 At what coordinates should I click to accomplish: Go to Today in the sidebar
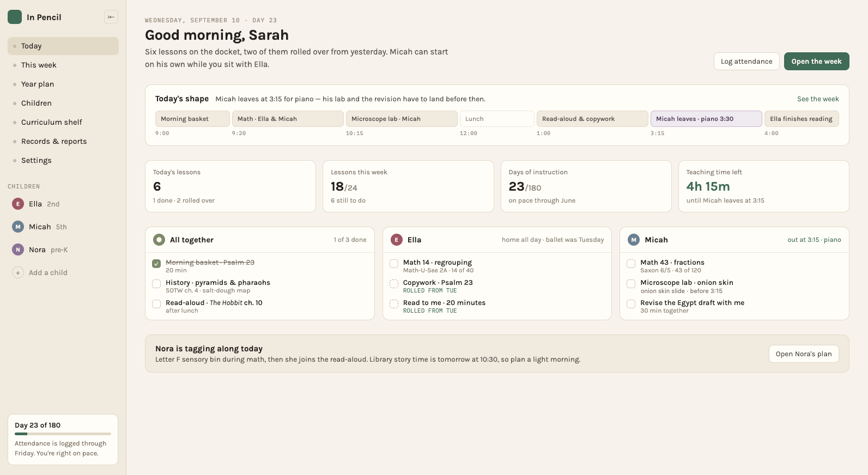pyautogui.click(x=63, y=46)
